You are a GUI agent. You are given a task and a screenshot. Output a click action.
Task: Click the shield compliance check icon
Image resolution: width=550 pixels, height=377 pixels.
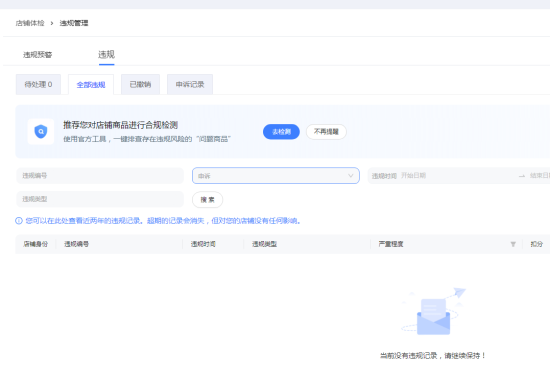pos(41,132)
